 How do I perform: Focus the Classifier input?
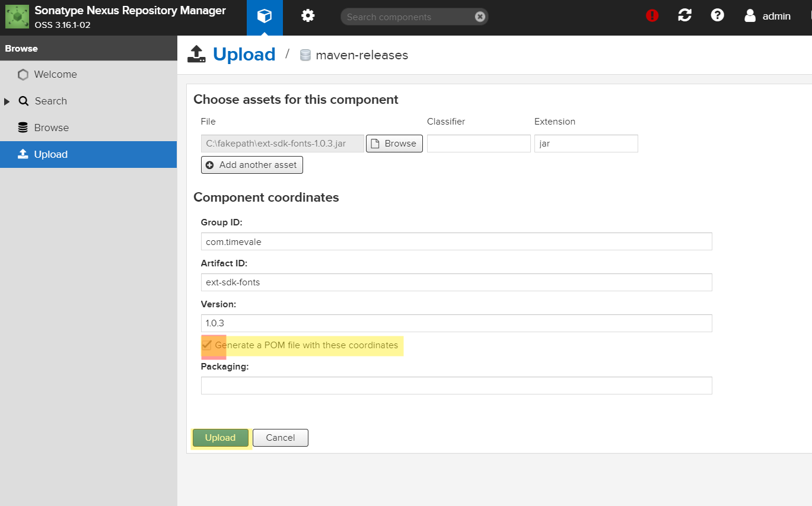(479, 144)
